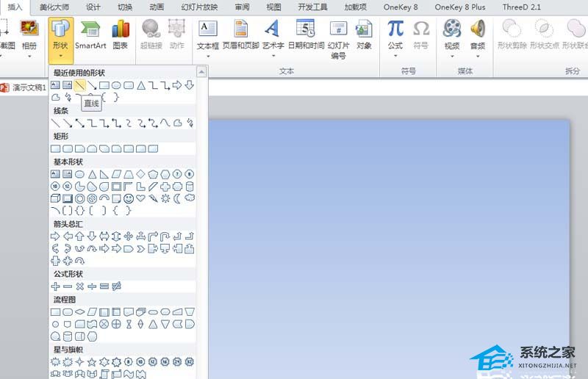Click the 图表 chart icon
Image resolution: width=588 pixels, height=379 pixels.
coord(121,35)
